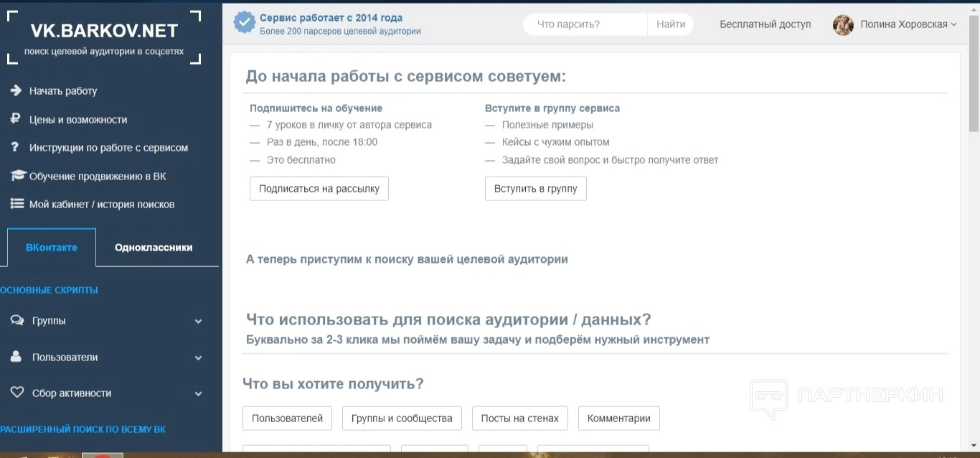Click the arrow icon beside Начать работу
Image resolution: width=980 pixels, height=458 pixels.
[16, 90]
